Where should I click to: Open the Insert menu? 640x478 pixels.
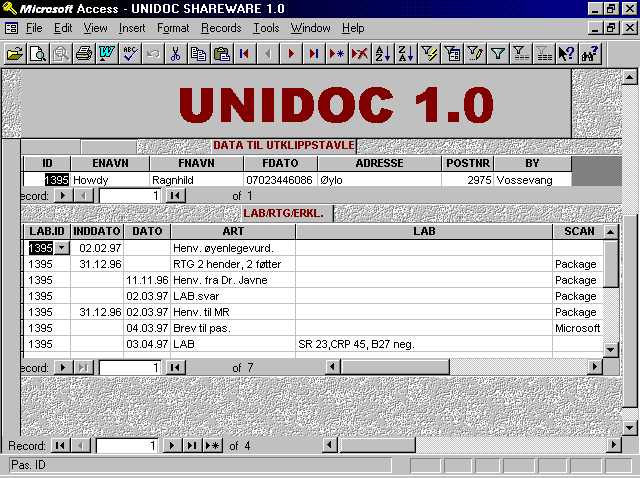click(132, 28)
